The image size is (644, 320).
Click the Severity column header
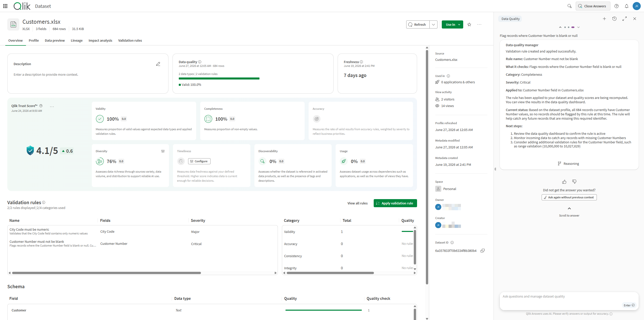pyautogui.click(x=198, y=221)
